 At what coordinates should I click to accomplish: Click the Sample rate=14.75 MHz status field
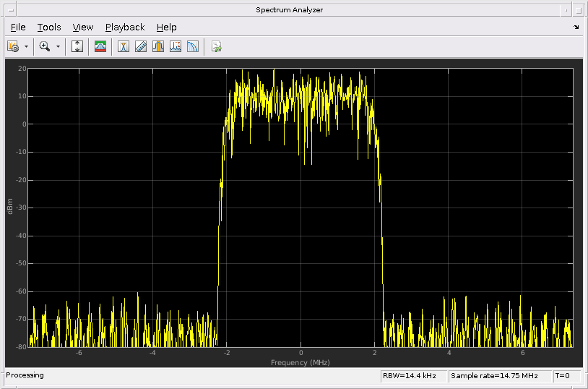499,376
